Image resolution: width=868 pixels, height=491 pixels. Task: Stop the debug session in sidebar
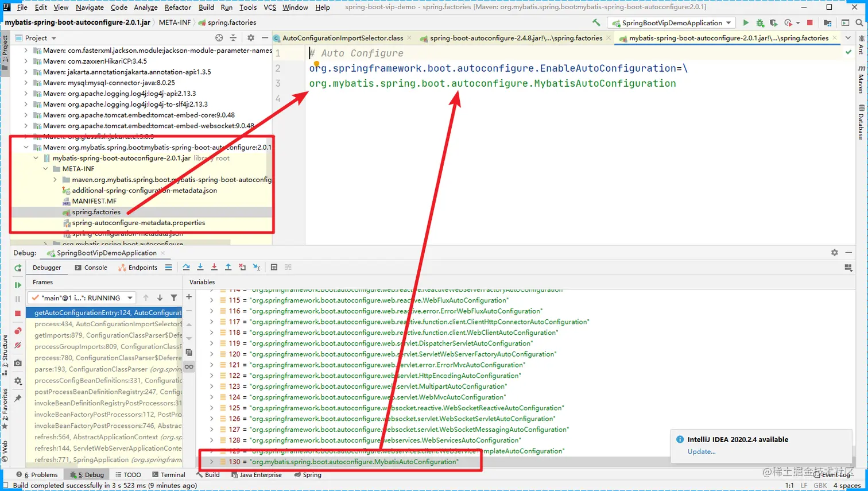[x=18, y=313]
